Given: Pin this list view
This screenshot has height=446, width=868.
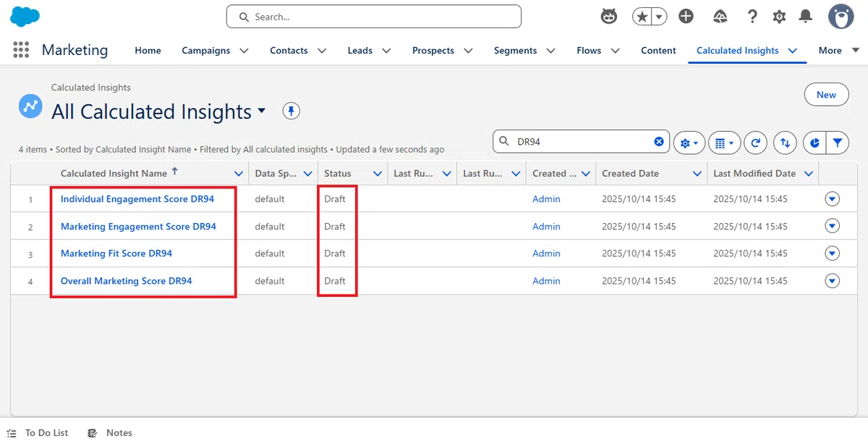Looking at the screenshot, I should pyautogui.click(x=291, y=111).
